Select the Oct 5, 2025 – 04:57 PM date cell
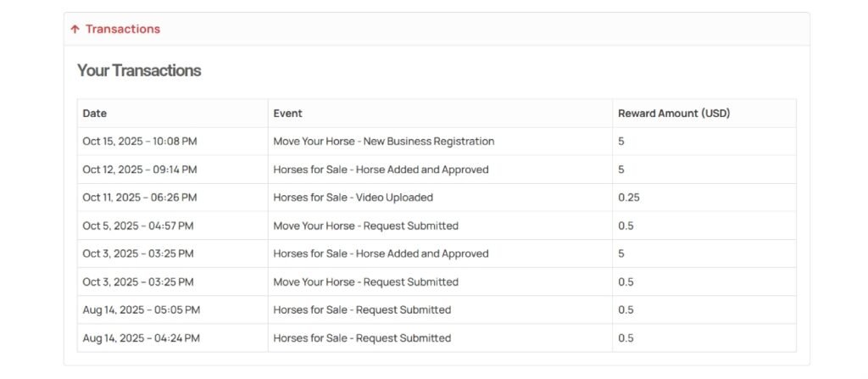 click(x=137, y=226)
